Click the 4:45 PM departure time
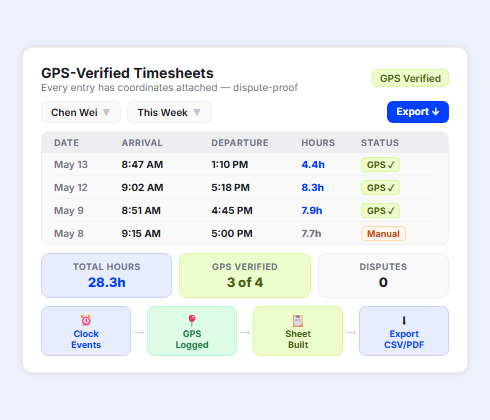This screenshot has height=420, width=490. pos(232,211)
